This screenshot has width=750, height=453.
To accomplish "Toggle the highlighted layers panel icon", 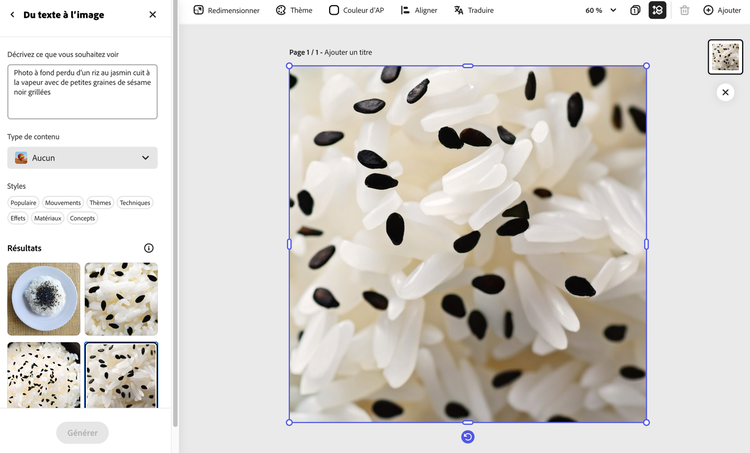I will (657, 10).
